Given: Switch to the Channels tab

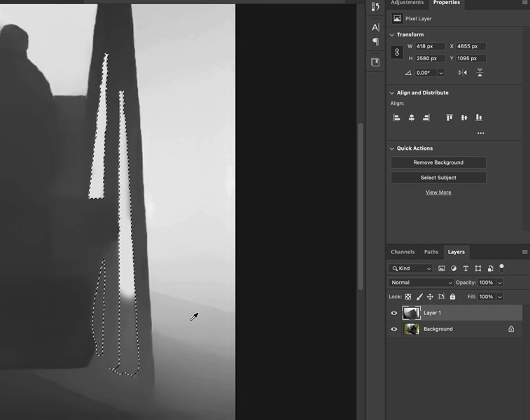Looking at the screenshot, I should (403, 252).
